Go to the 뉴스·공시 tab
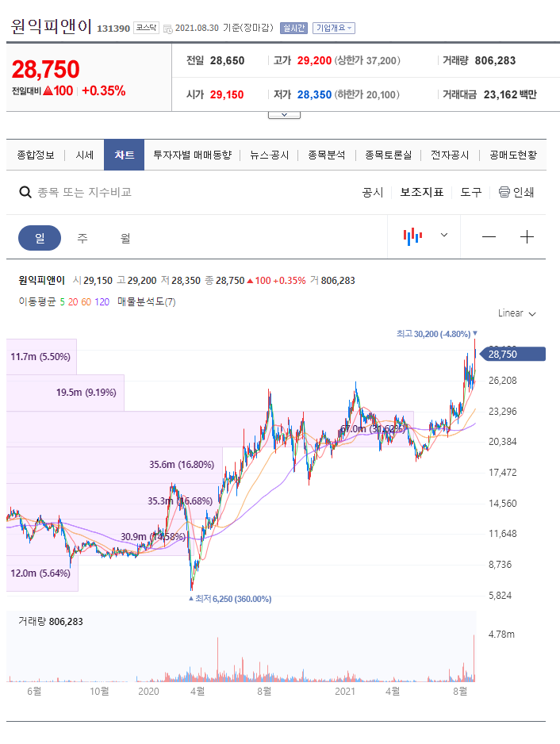Viewport: 560px width, 744px height. 269,155
